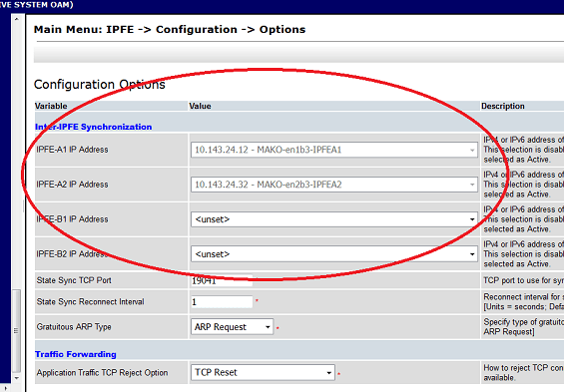Image resolution: width=564 pixels, height=392 pixels.
Task: Open the IPFE-A1 IP Address dropdown
Action: pos(334,150)
